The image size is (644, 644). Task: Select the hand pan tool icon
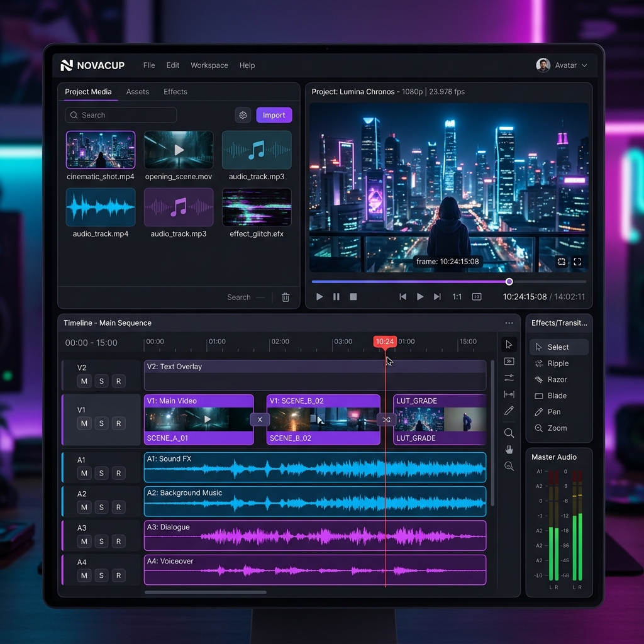pyautogui.click(x=509, y=449)
